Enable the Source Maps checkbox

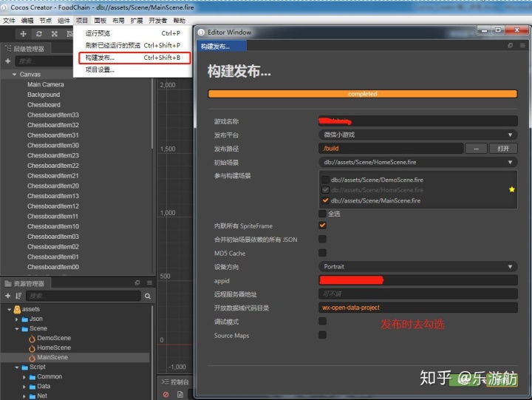322,335
